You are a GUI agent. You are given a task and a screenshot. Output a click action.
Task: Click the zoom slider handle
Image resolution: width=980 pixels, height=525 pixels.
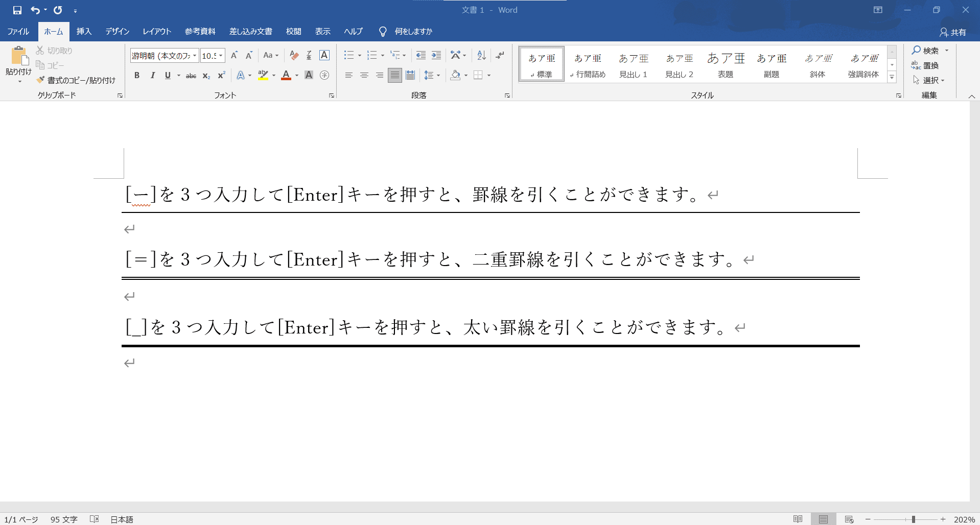[914, 519]
